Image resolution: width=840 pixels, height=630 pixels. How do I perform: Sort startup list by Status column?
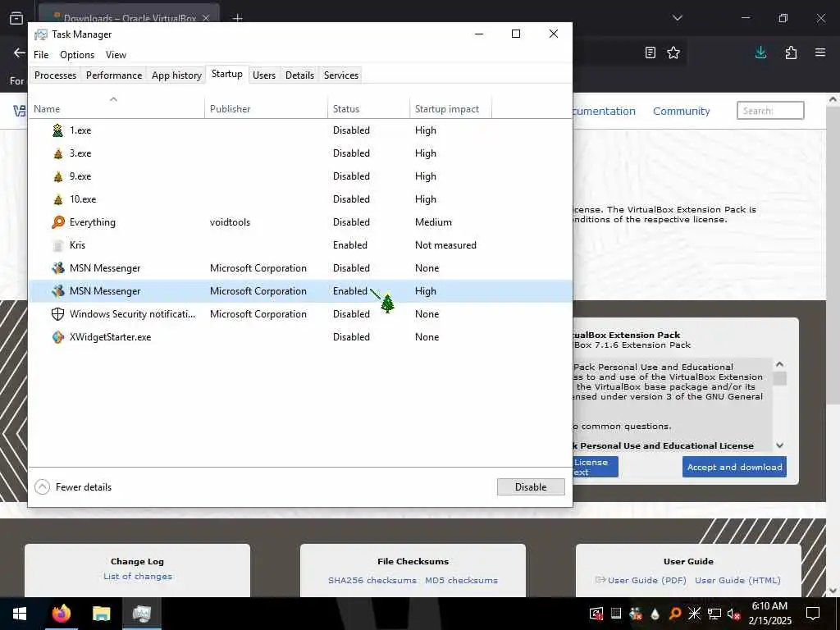(368, 109)
